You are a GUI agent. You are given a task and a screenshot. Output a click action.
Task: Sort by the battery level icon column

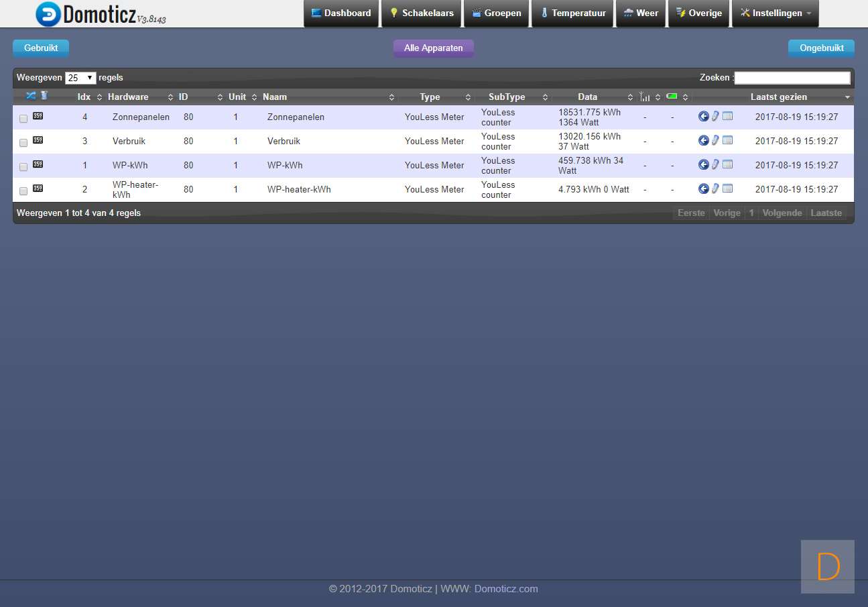click(x=672, y=97)
